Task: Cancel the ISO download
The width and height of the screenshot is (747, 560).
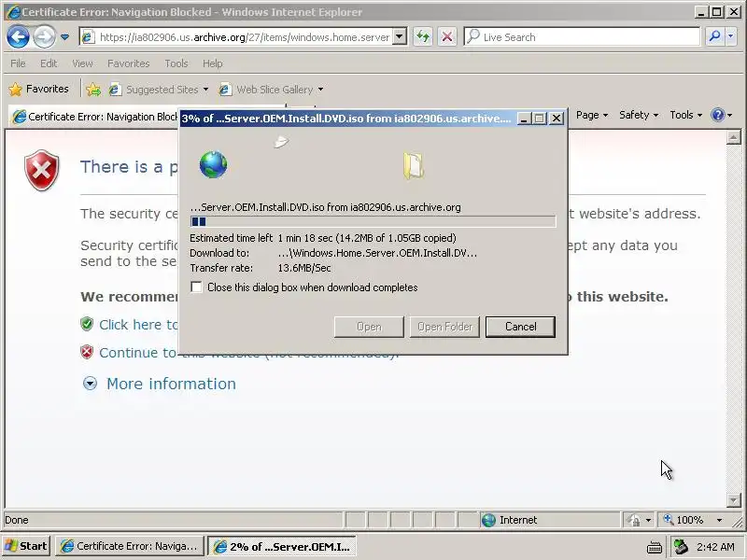Action: (520, 327)
